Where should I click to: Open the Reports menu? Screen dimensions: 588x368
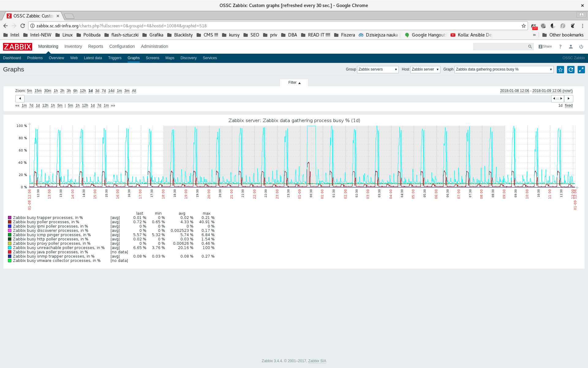pos(96,47)
